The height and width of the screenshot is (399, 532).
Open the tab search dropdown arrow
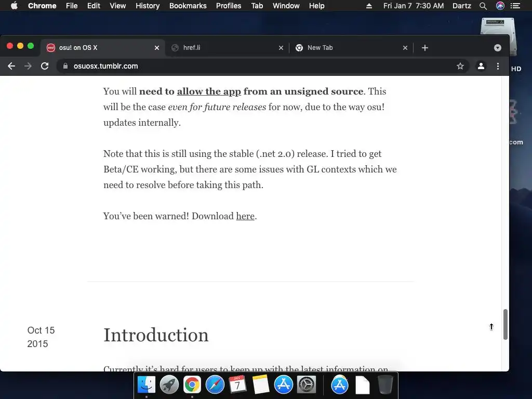coord(498,48)
